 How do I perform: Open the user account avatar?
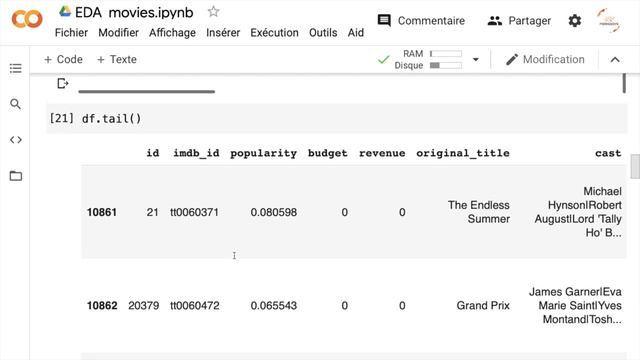(x=608, y=20)
